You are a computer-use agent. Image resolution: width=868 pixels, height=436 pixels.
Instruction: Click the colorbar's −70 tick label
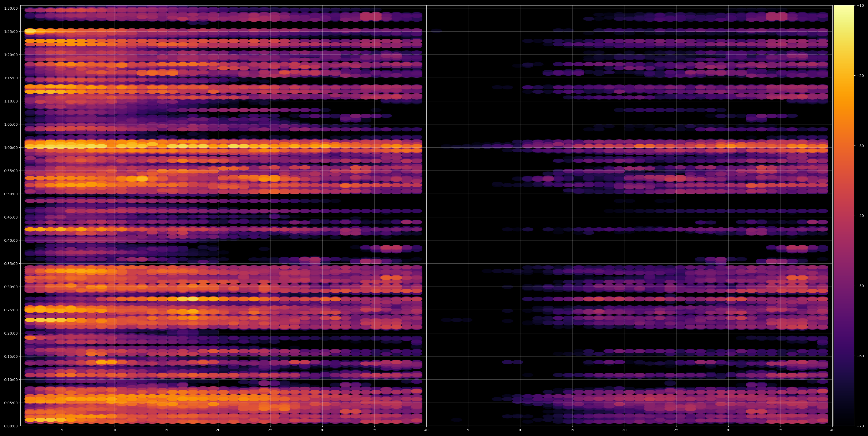pyautogui.click(x=860, y=426)
